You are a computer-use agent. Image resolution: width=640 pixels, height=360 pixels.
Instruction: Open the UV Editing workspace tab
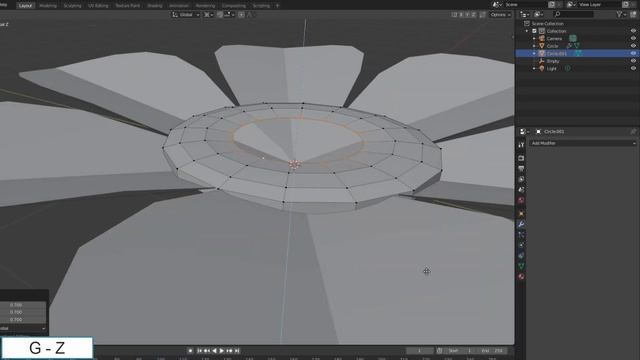98,6
